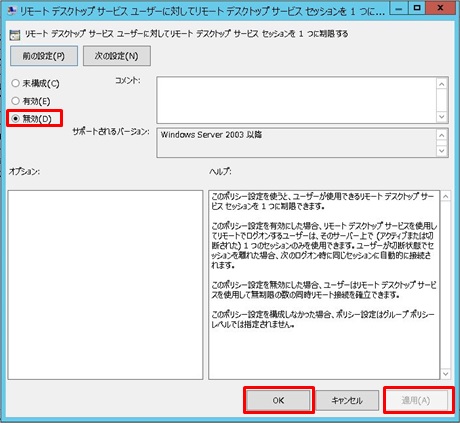Image resolution: width=460 pixels, height=423 pixels.
Task: Confirm the dialog with OK
Action: [x=279, y=400]
